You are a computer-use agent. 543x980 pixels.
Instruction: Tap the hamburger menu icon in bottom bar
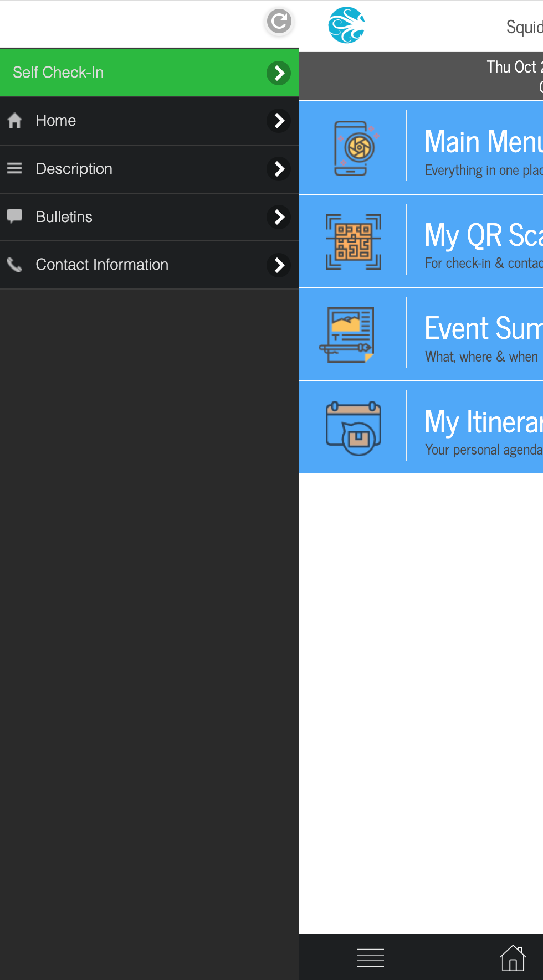coord(371,958)
